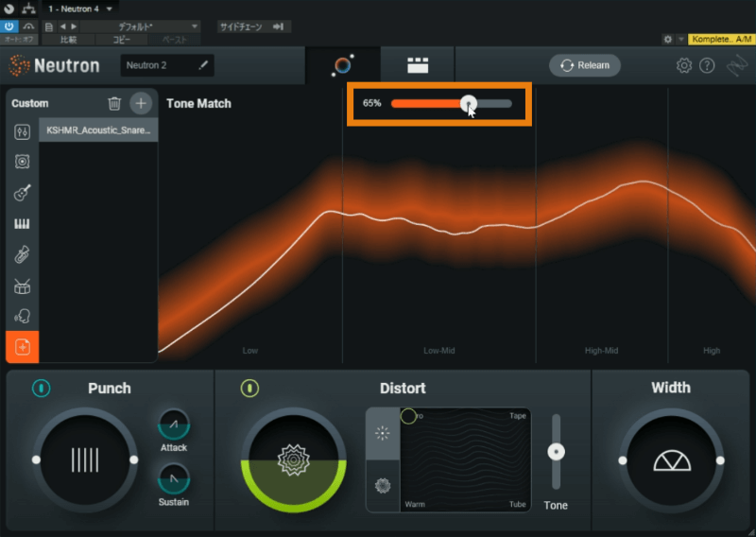Click the automation curve icon beside the power button
Image resolution: width=756 pixels, height=537 pixels.
(28, 26)
